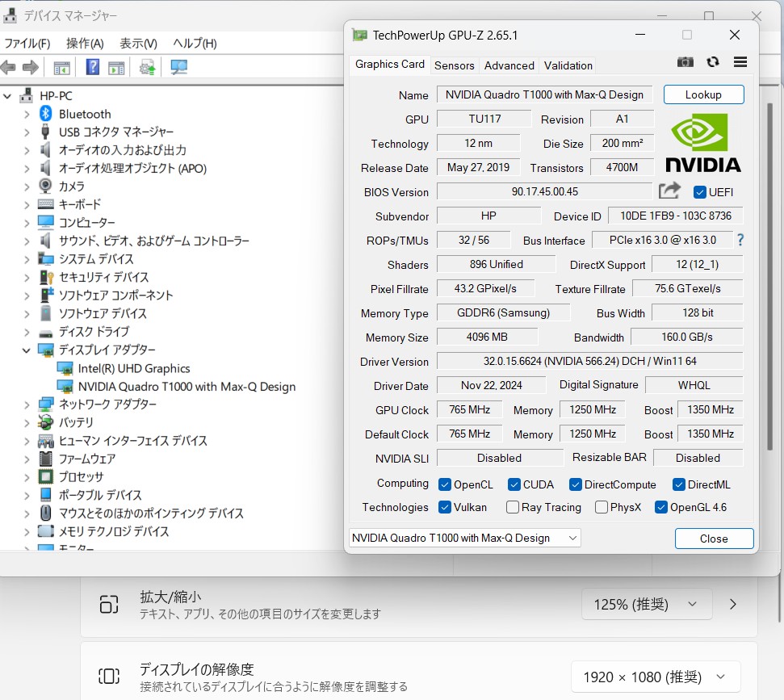Enable the PhysX checkbox
This screenshot has width=784, height=700.
pos(602,507)
